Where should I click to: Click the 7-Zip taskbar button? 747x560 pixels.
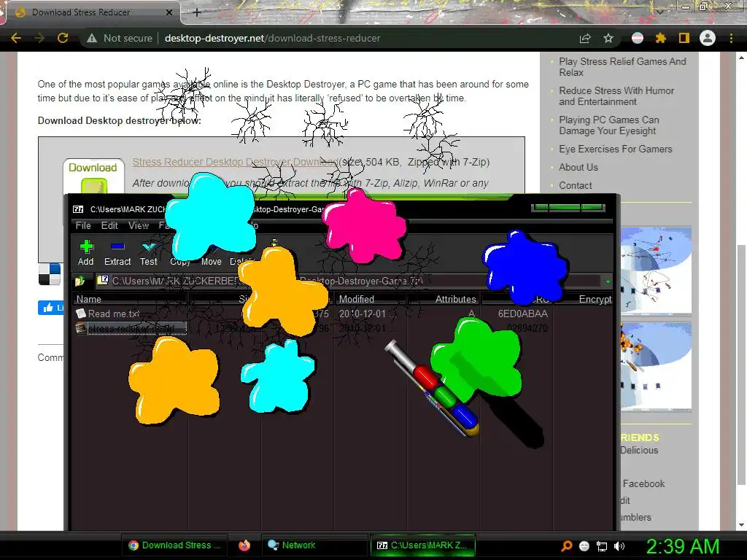(x=422, y=545)
